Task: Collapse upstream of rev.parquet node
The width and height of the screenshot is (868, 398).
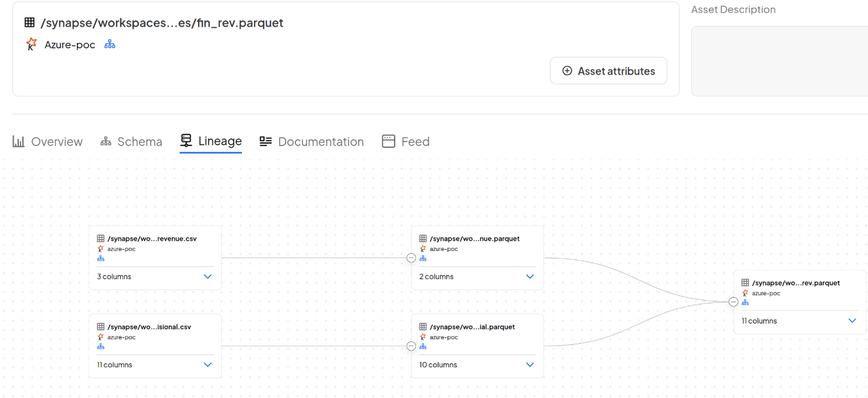Action: click(x=733, y=302)
